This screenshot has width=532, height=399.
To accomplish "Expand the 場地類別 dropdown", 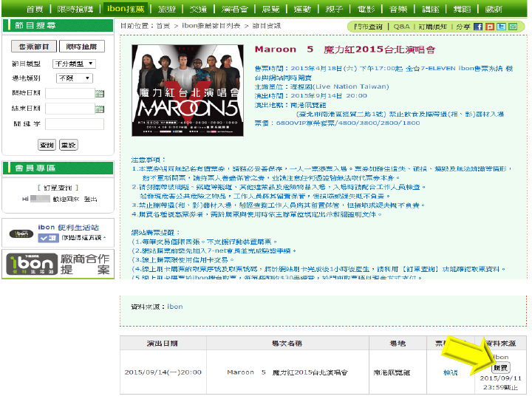I will [x=75, y=78].
